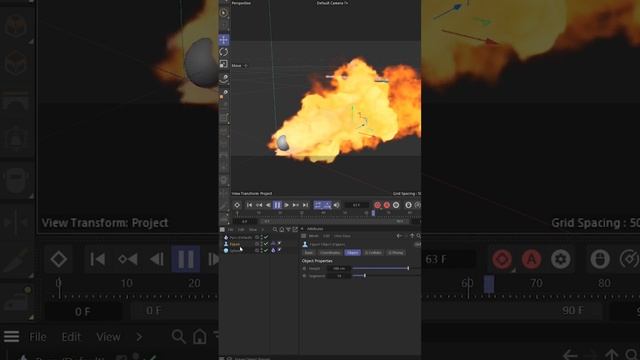Click the keyframe diamond icon in the center panel
The image size is (640, 360).
click(237, 205)
